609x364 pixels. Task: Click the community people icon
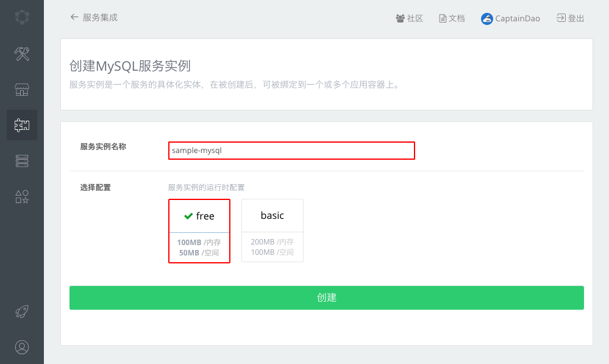pos(400,18)
